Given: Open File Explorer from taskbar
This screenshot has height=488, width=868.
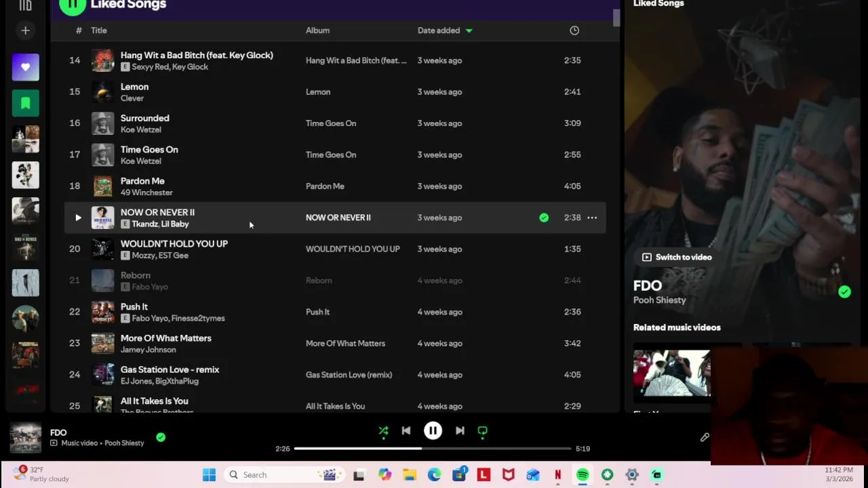Looking at the screenshot, I should [410, 475].
